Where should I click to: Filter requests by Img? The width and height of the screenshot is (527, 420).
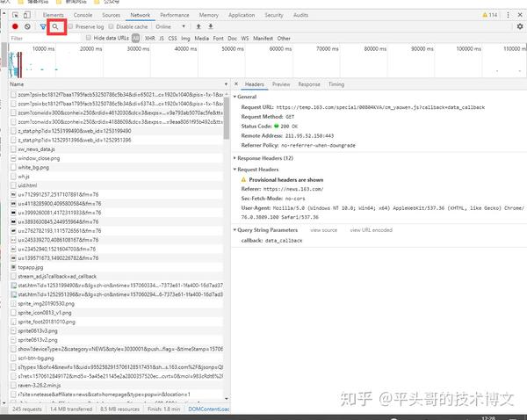click(185, 39)
